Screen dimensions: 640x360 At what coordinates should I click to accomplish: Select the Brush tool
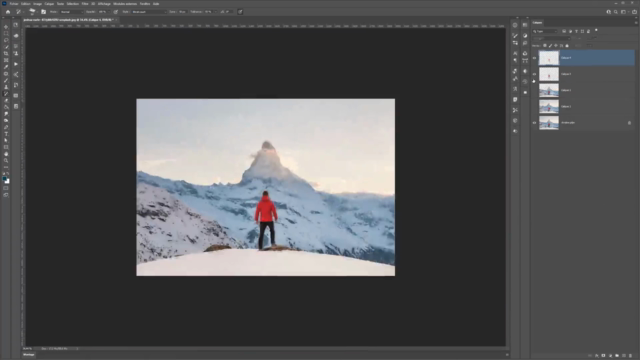(x=6, y=80)
